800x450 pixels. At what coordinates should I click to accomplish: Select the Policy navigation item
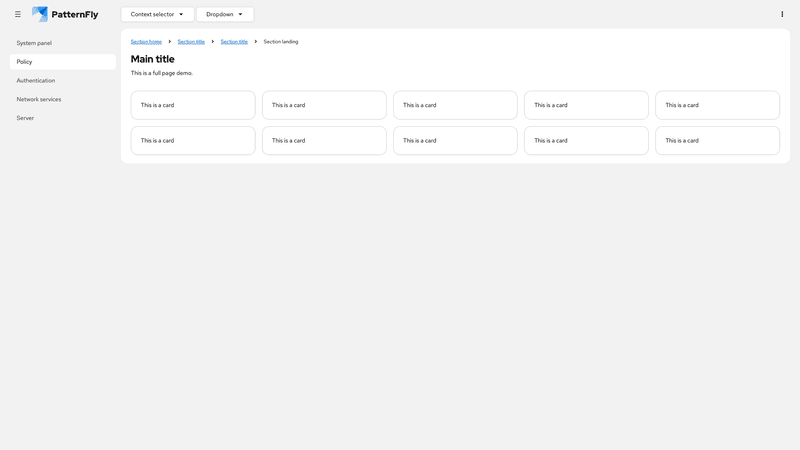[x=25, y=62]
